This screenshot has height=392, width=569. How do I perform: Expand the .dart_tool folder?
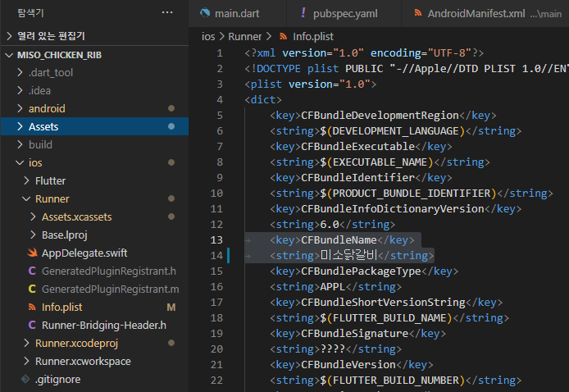click(20, 73)
